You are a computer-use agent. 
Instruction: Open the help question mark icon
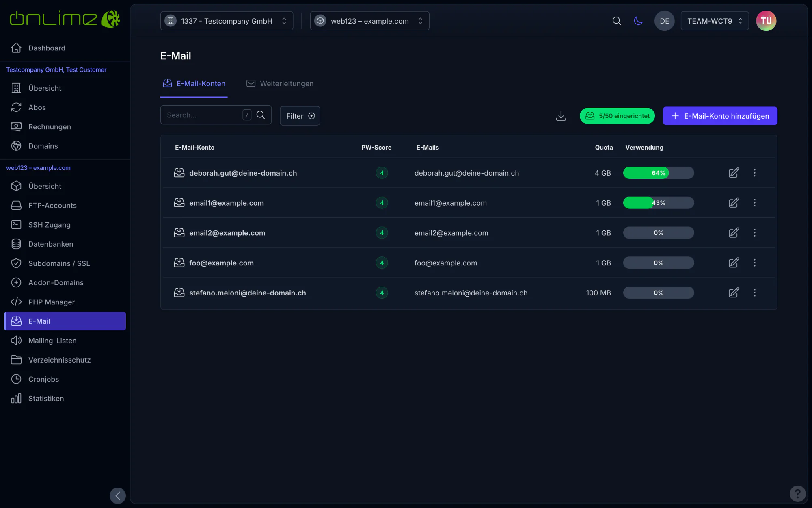click(797, 494)
